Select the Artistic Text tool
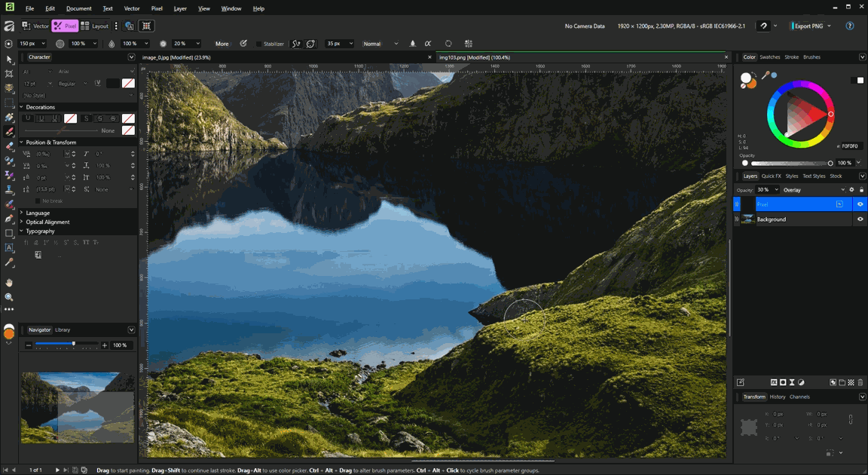Viewport: 868px width, 475px height. (x=9, y=247)
